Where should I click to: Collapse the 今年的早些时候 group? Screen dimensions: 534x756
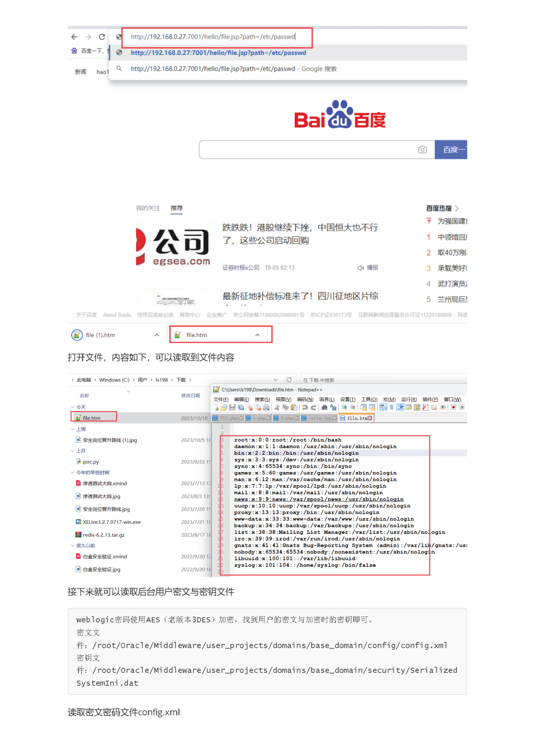coord(73,472)
